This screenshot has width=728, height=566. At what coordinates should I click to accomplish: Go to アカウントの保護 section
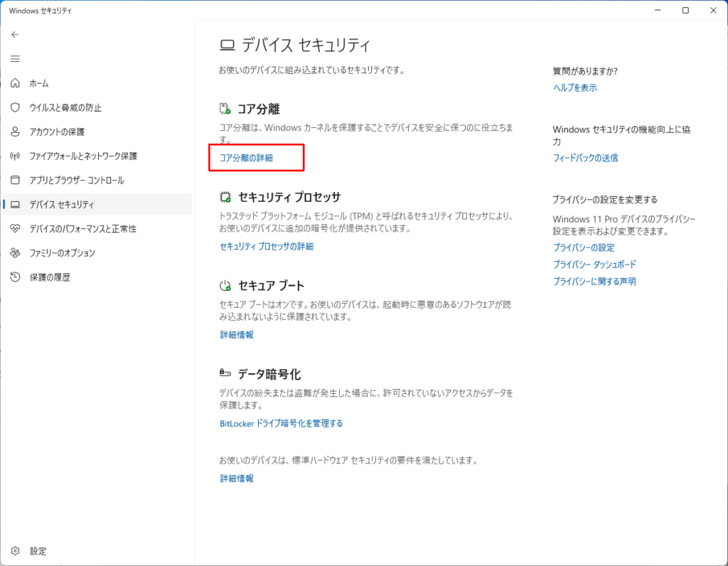[x=57, y=132]
